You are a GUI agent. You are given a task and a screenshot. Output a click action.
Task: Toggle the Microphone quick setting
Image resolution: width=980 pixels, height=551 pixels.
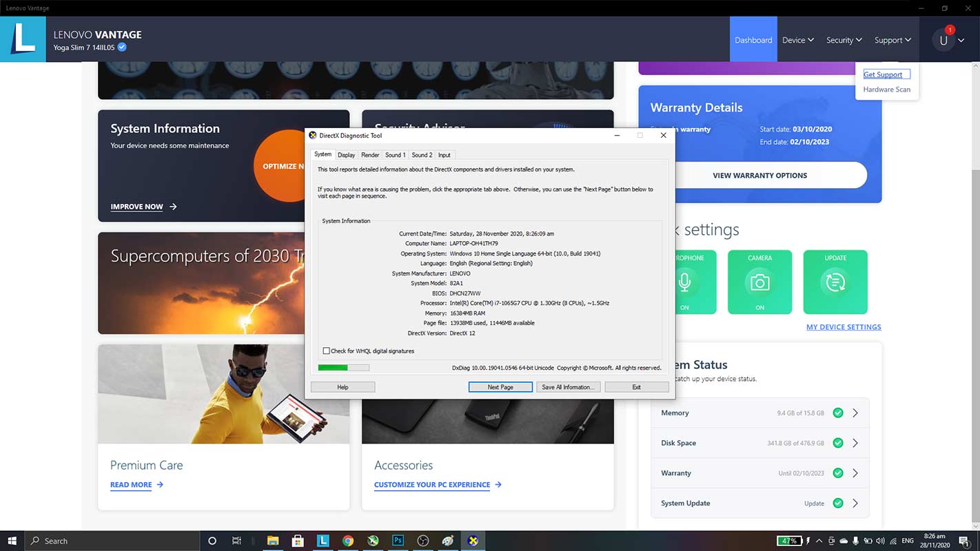pos(684,282)
